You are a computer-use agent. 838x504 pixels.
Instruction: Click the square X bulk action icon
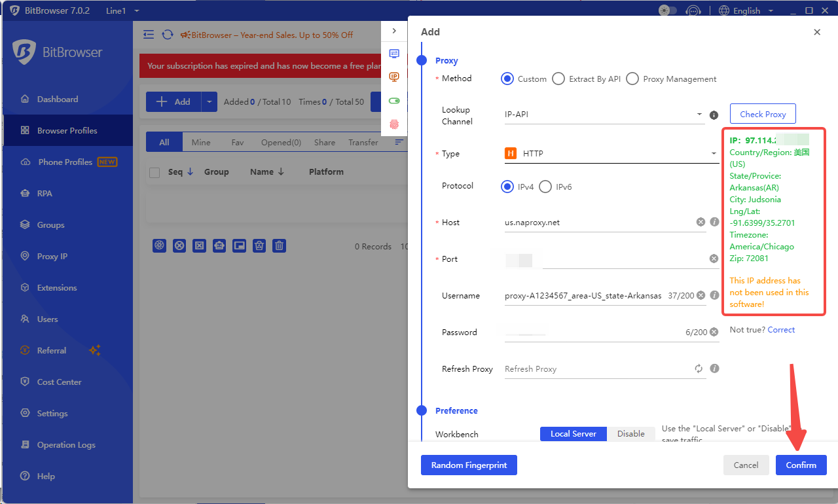200,245
